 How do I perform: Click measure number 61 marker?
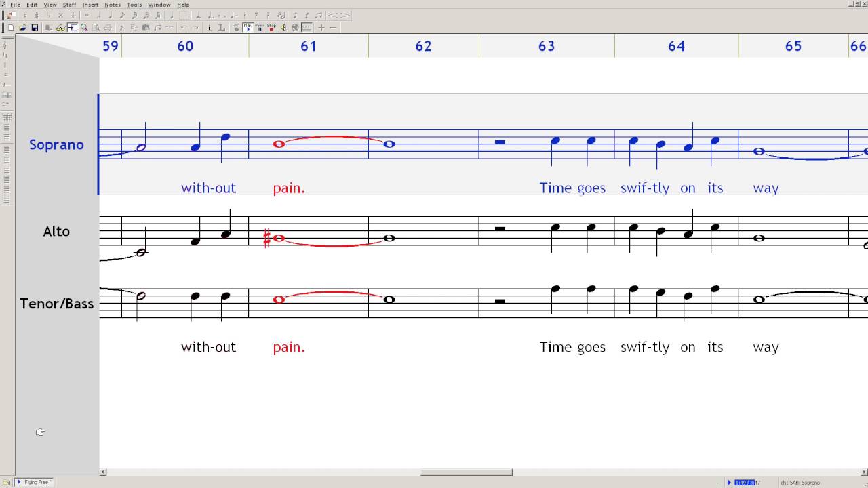(x=309, y=46)
